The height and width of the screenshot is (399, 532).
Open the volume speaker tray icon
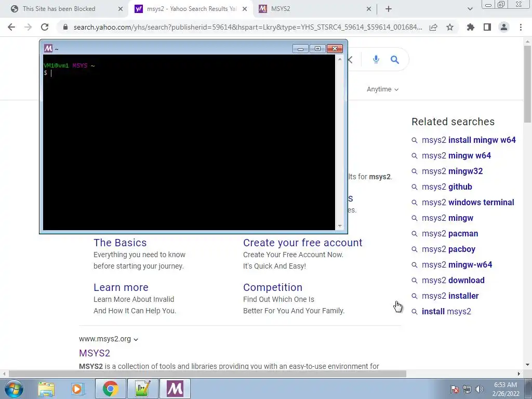pos(480,389)
